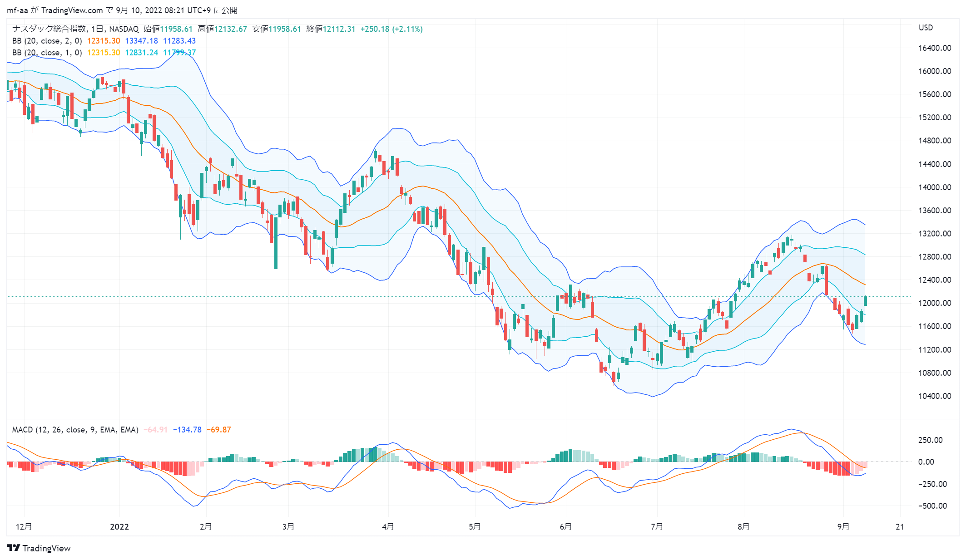Viewport: 966px width, 560px height.
Task: Click the MACD axis label −500.00
Action: (x=932, y=506)
